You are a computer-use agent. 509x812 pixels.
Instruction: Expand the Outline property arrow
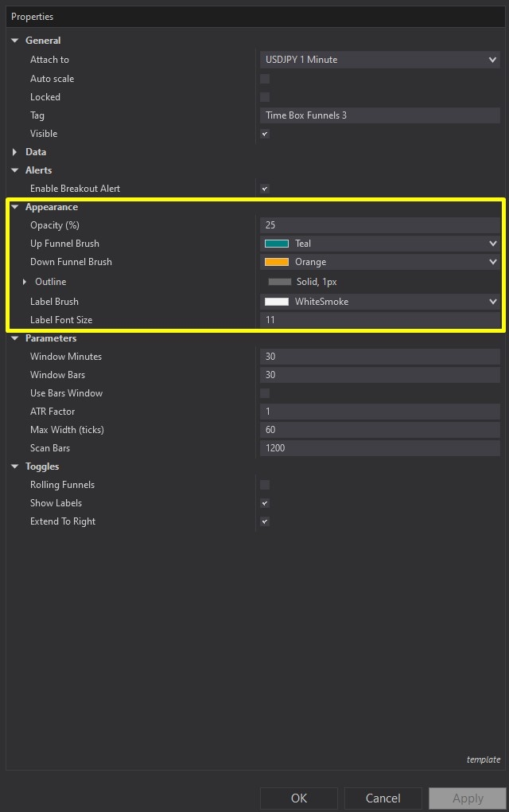click(x=25, y=282)
